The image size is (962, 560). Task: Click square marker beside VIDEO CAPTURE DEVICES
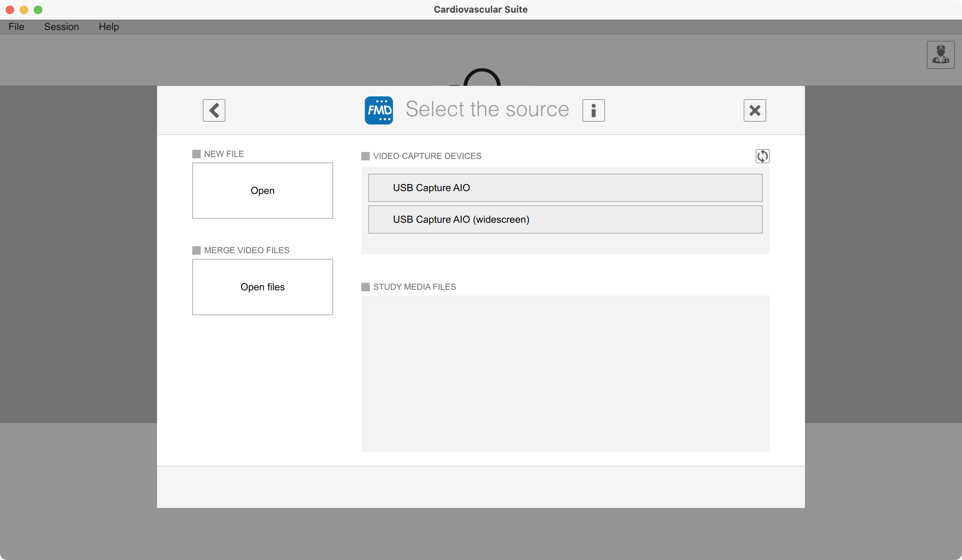tap(366, 156)
